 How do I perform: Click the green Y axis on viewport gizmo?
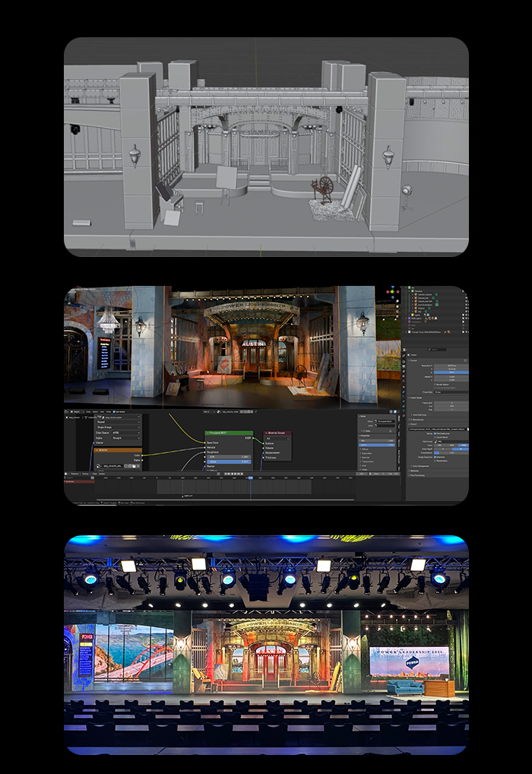pos(392,292)
